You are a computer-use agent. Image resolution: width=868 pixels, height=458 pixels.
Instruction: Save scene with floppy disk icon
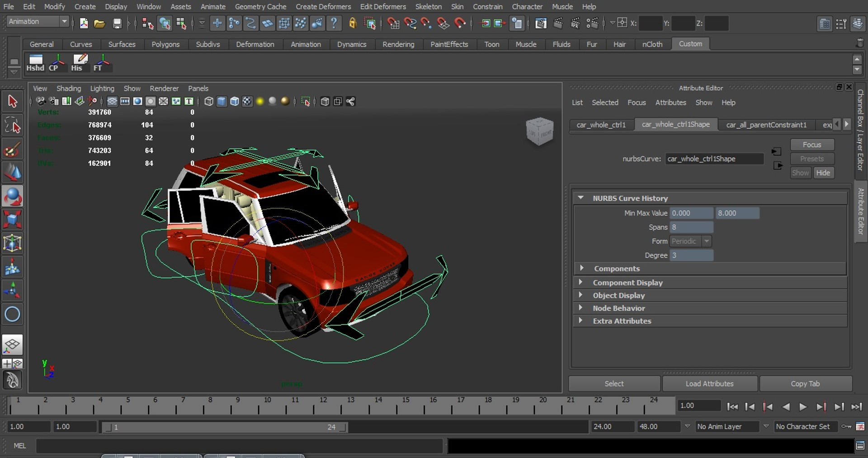117,23
